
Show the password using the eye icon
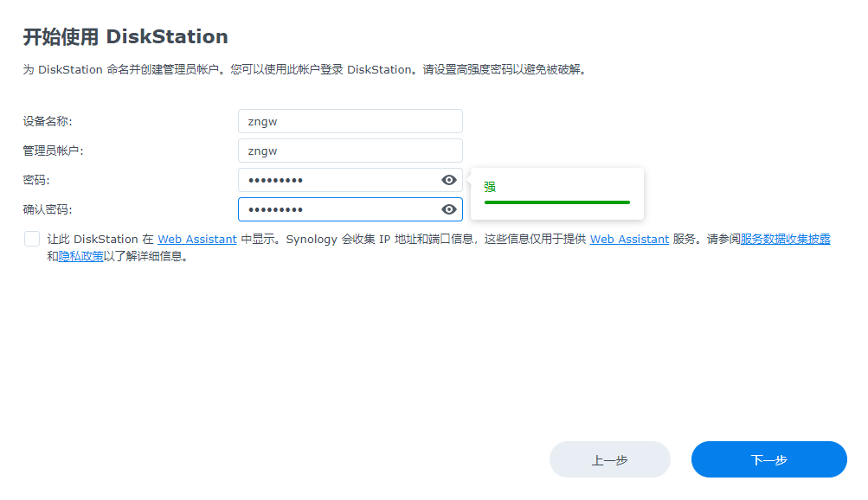pos(448,180)
